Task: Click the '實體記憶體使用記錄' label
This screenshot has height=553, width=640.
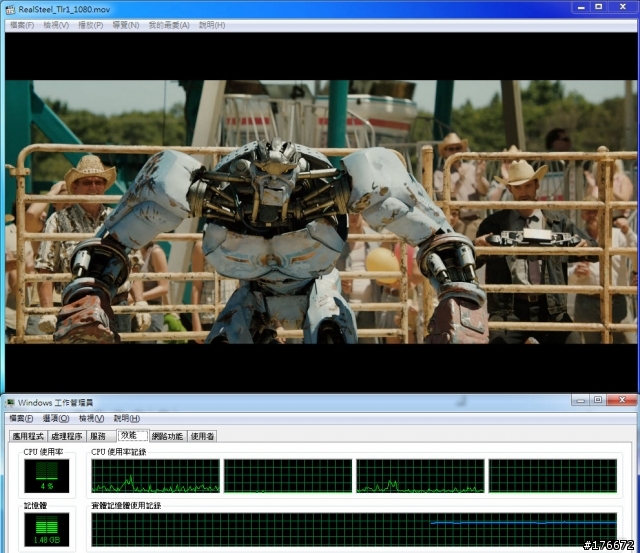Action: pos(126,506)
